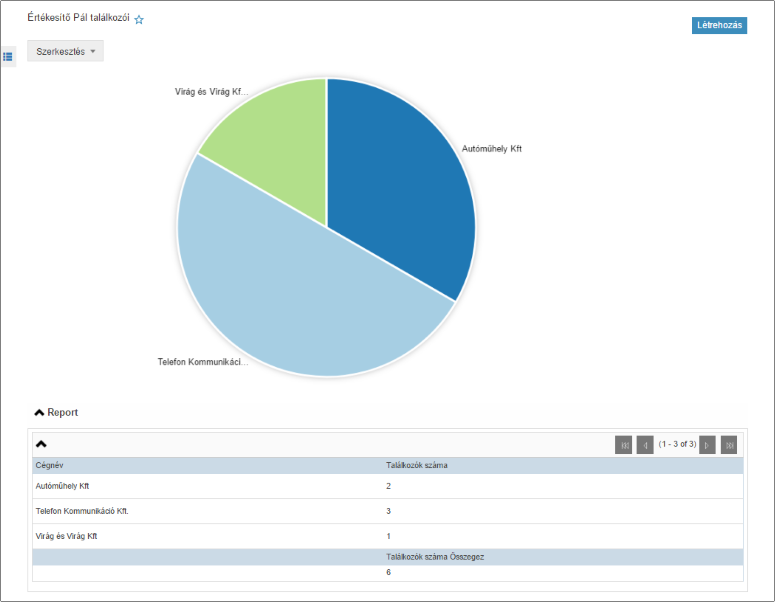Jump to the first page of results
The width and height of the screenshot is (775, 602).
(x=623, y=444)
